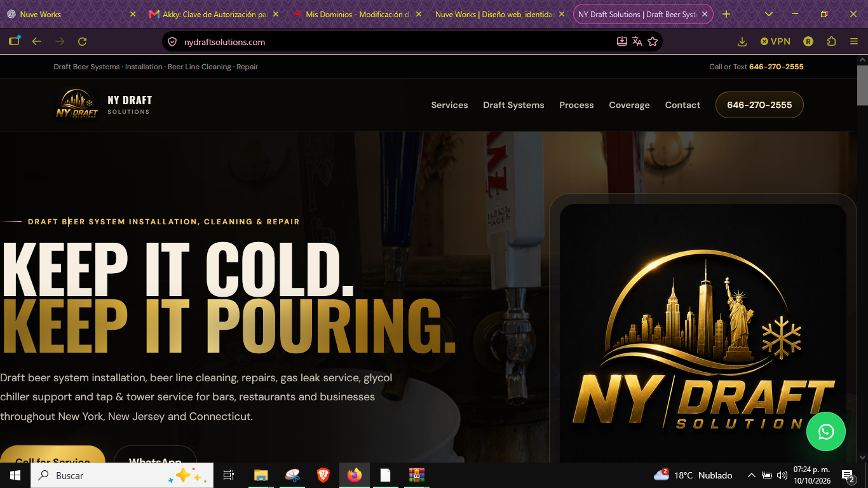
Task: Click the volume speaker tray icon
Action: click(782, 475)
